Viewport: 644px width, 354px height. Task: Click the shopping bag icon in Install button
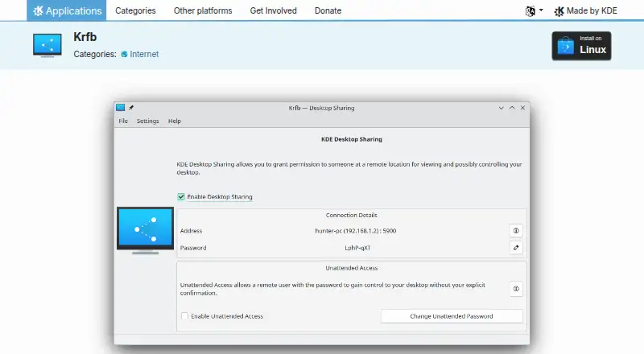click(566, 46)
